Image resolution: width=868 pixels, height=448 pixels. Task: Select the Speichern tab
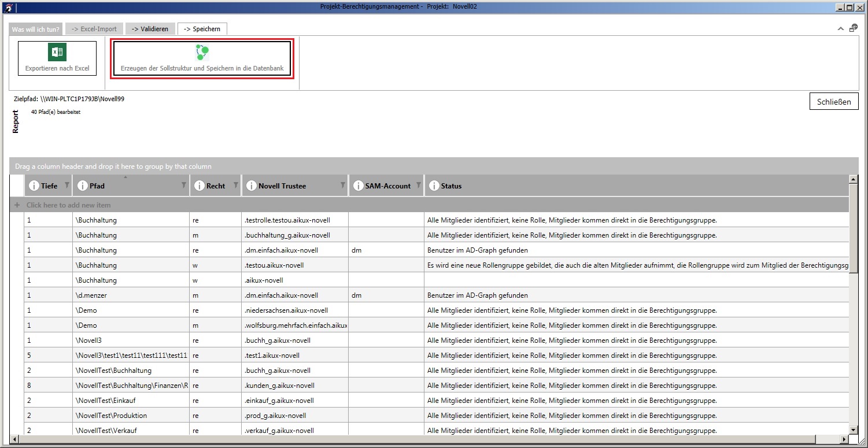point(202,29)
